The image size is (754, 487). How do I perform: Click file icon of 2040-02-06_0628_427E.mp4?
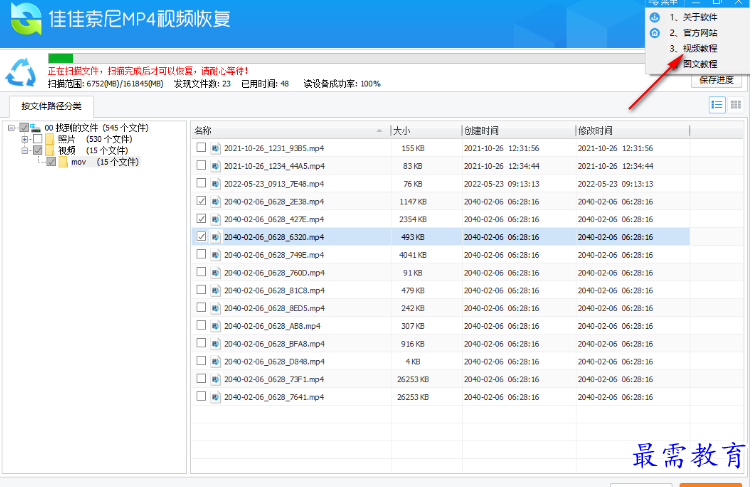(x=215, y=219)
